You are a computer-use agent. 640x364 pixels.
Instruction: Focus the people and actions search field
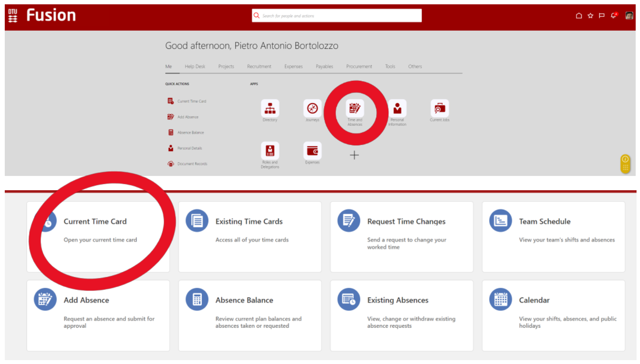click(x=337, y=16)
